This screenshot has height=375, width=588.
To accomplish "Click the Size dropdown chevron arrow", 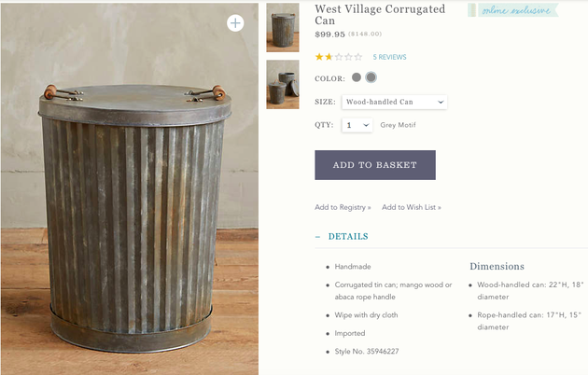I will pos(441,102).
